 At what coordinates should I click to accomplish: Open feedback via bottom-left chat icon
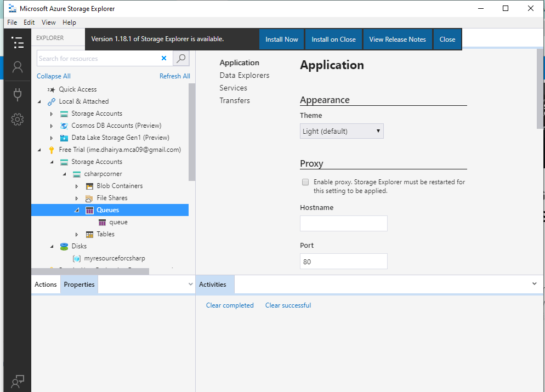point(17,380)
